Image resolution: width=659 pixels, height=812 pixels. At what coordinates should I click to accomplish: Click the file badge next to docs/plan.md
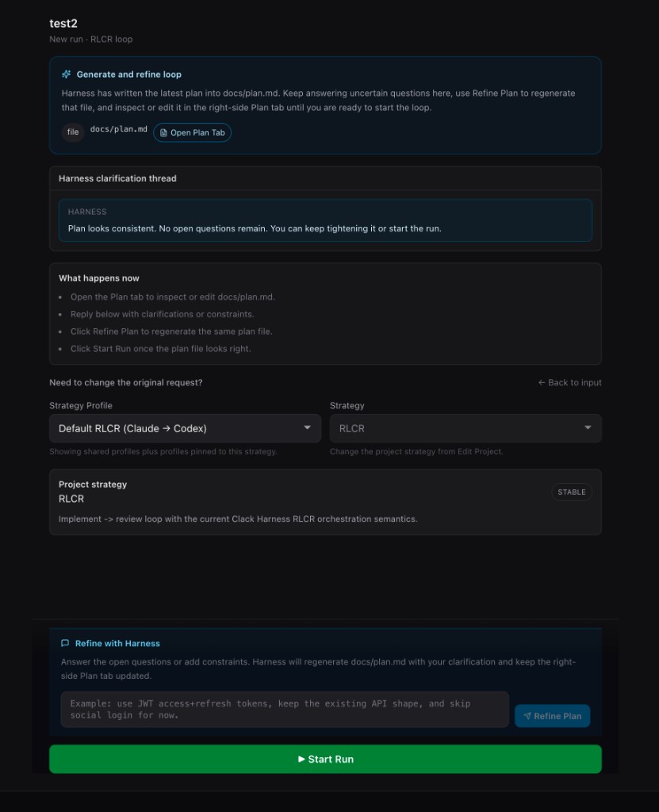(x=73, y=132)
